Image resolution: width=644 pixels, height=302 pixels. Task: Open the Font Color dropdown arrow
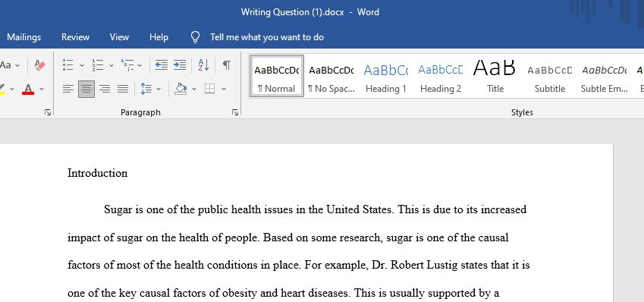coord(42,89)
